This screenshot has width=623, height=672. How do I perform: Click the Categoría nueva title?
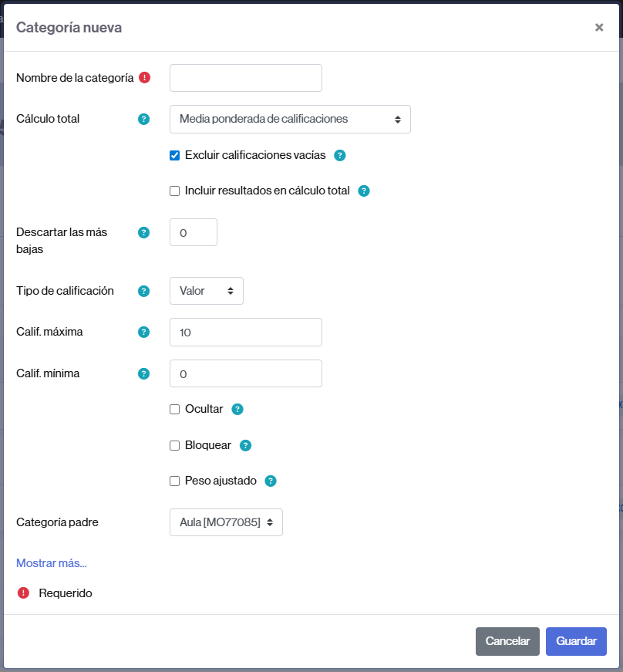coord(69,28)
